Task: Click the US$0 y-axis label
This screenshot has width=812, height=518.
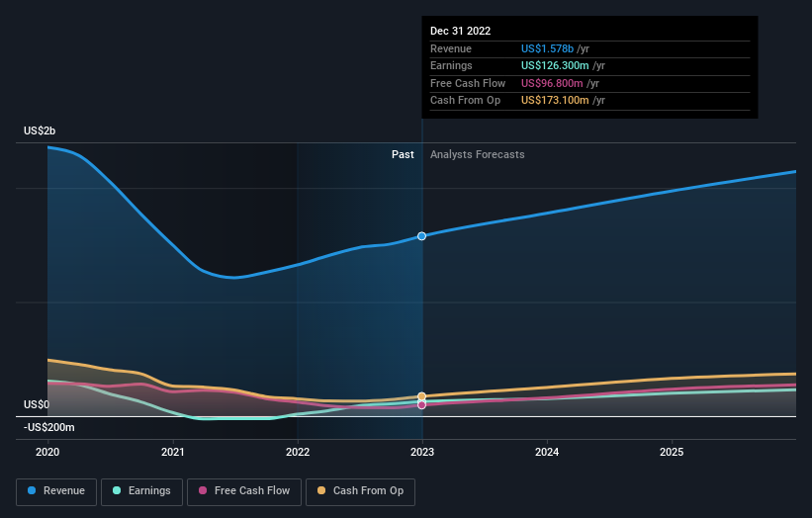Action: click(37, 404)
